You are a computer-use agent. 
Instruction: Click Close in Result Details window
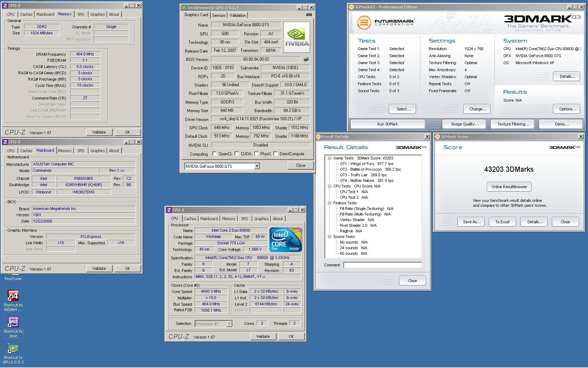(x=412, y=281)
